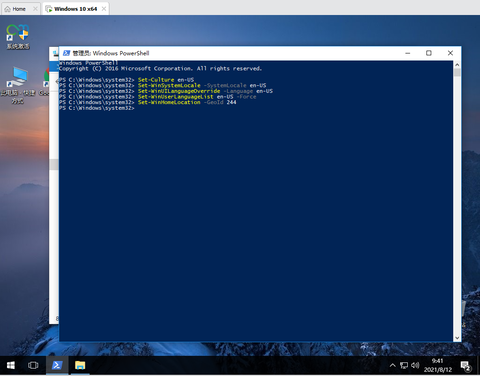Image resolution: width=480 pixels, height=376 pixels.
Task: Minimize the Windows PowerShell window
Action: 408,53
